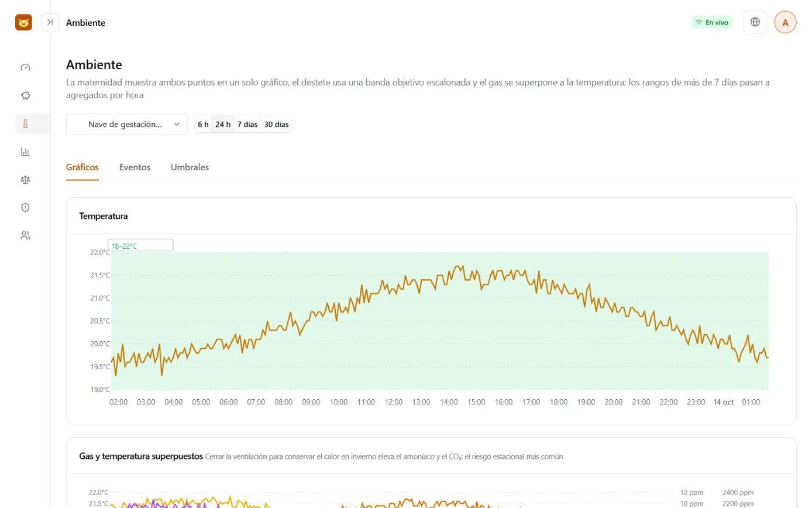Open the dashboard gauge icon in sidebar
Screen dimensions: 812x508
(x=25, y=67)
